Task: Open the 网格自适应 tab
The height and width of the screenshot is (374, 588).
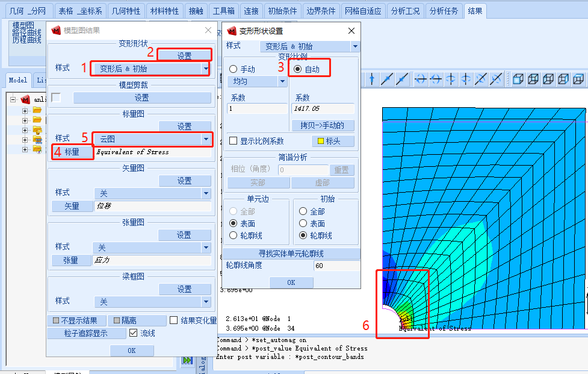Action: click(x=363, y=11)
